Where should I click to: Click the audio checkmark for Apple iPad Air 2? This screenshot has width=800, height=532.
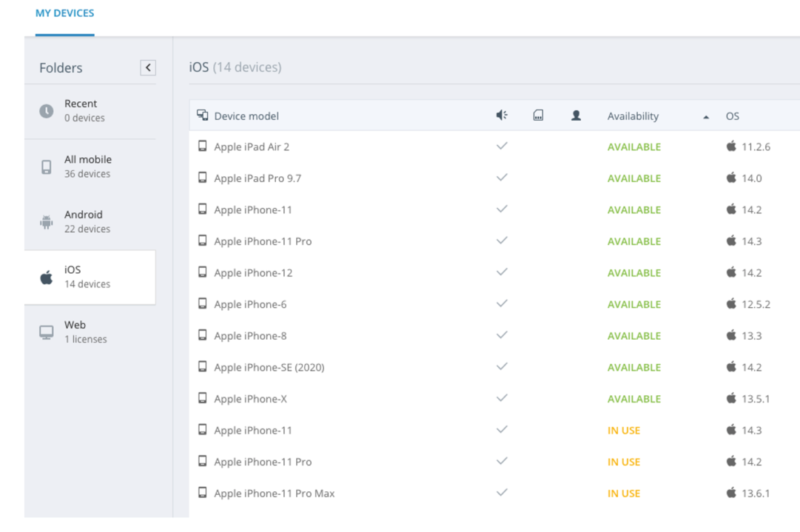coord(502,146)
